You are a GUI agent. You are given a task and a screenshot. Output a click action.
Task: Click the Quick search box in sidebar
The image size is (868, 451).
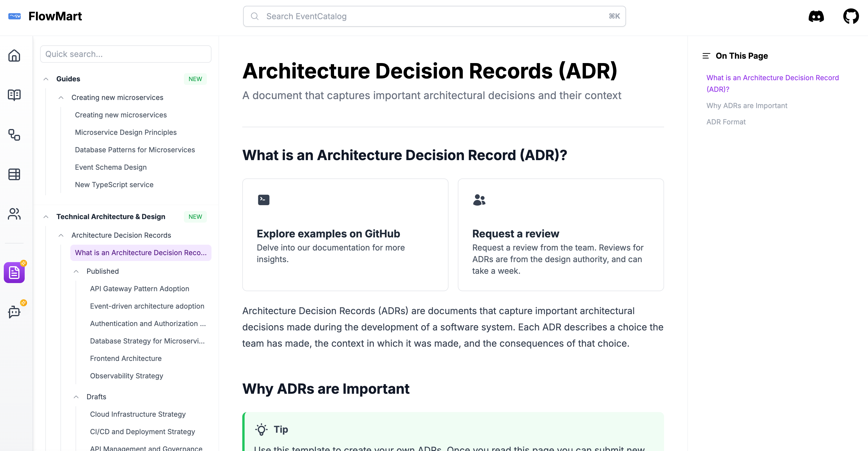pos(125,53)
